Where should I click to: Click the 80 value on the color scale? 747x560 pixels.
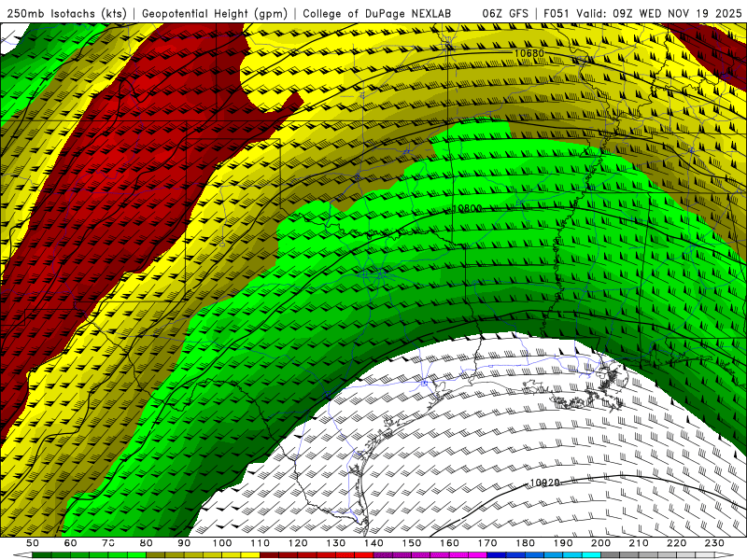tap(147, 543)
